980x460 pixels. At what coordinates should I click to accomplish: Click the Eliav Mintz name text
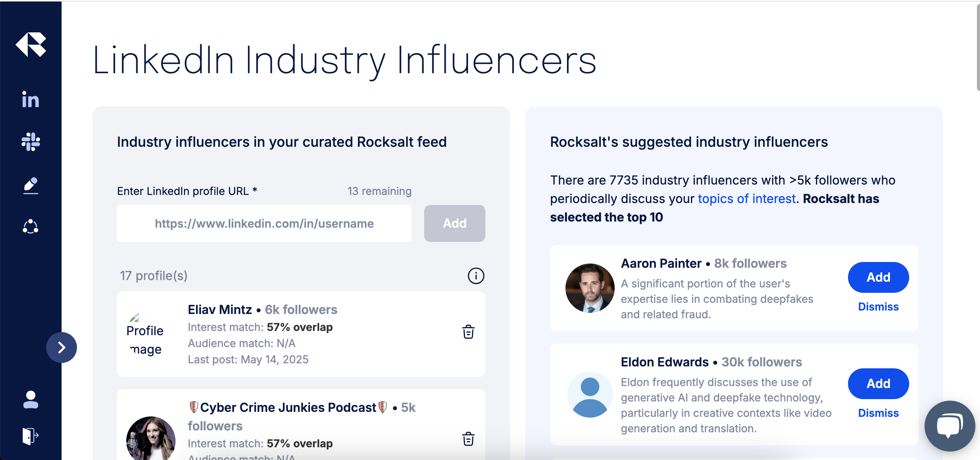click(220, 310)
